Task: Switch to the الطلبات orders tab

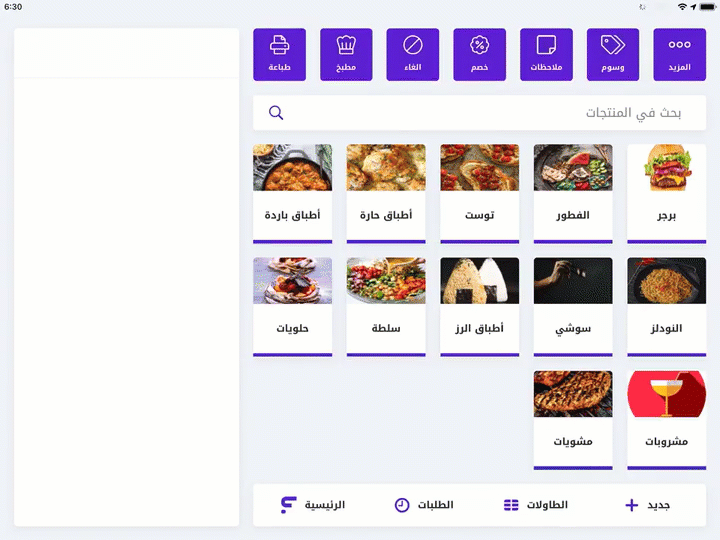Action: point(424,505)
